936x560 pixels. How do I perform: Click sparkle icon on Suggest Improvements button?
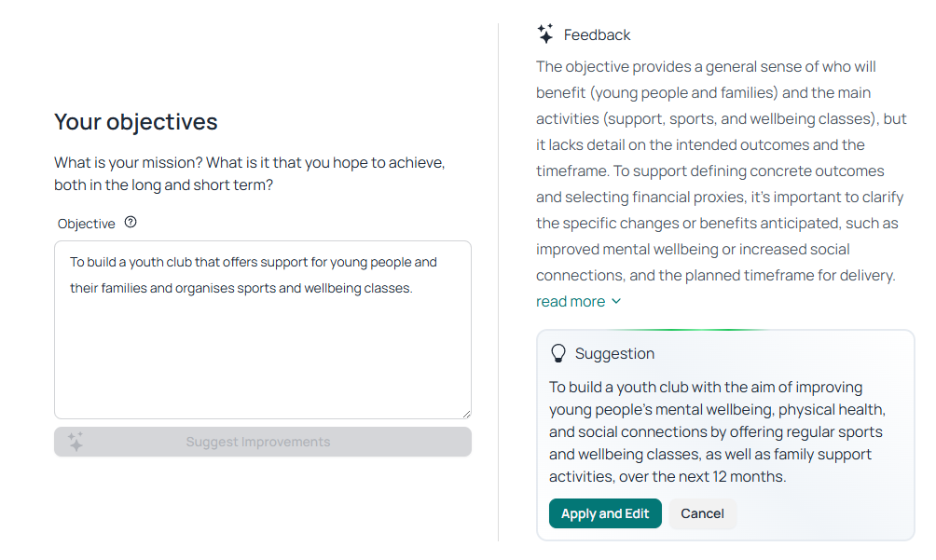coord(76,442)
